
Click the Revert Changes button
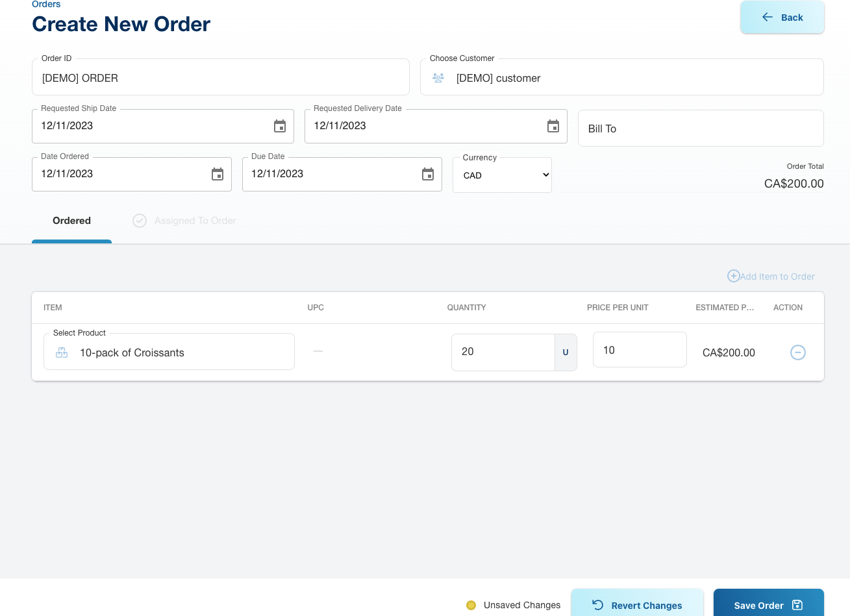(x=637, y=605)
